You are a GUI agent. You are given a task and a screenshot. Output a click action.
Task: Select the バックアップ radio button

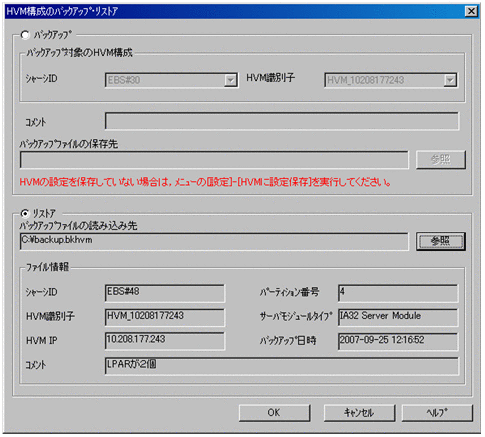[25, 35]
